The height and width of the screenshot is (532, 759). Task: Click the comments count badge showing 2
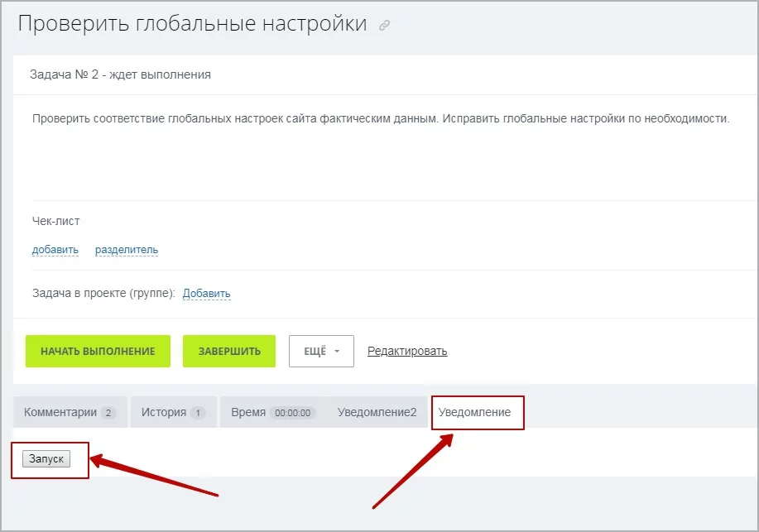point(108,413)
